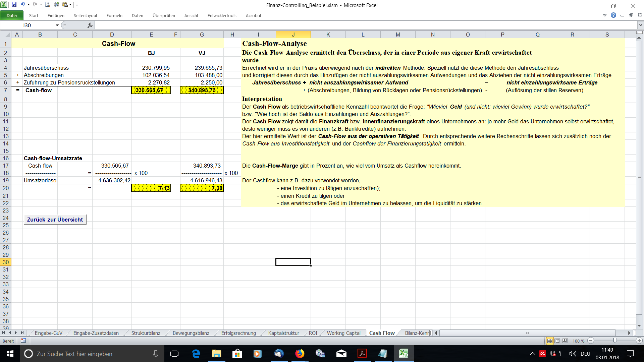Click the macro recording icon in status bar
The image size is (644, 362).
[x=23, y=341]
